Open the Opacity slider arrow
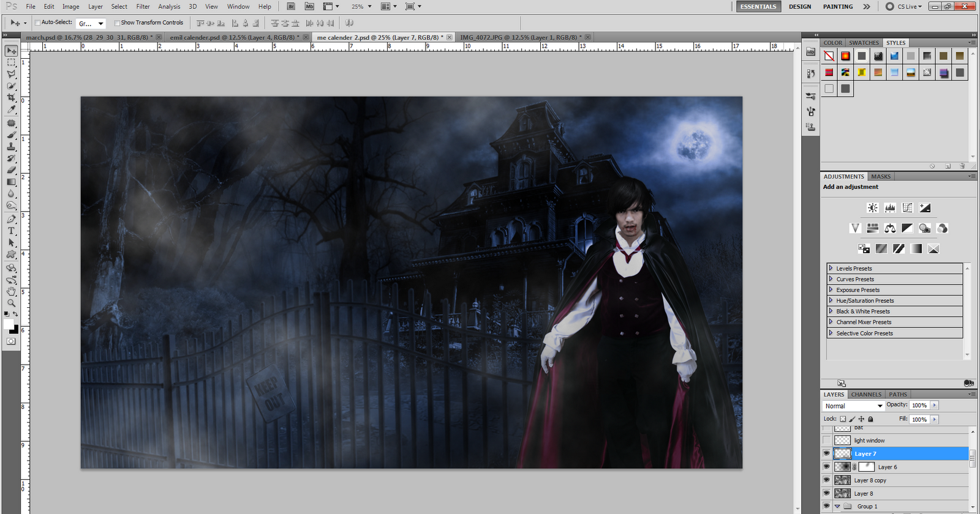 coord(935,405)
